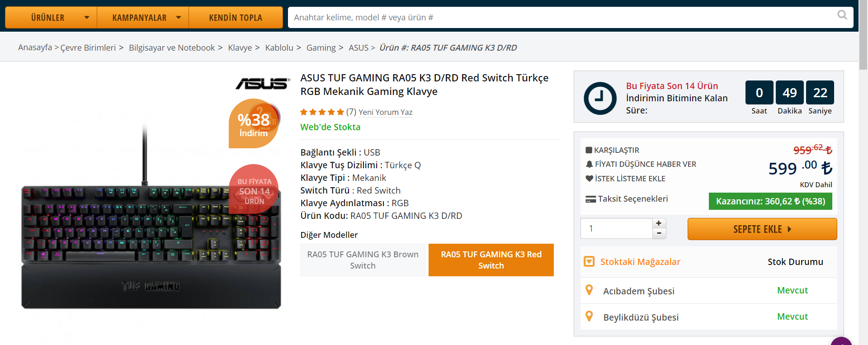Click the countdown clock icon

600,98
